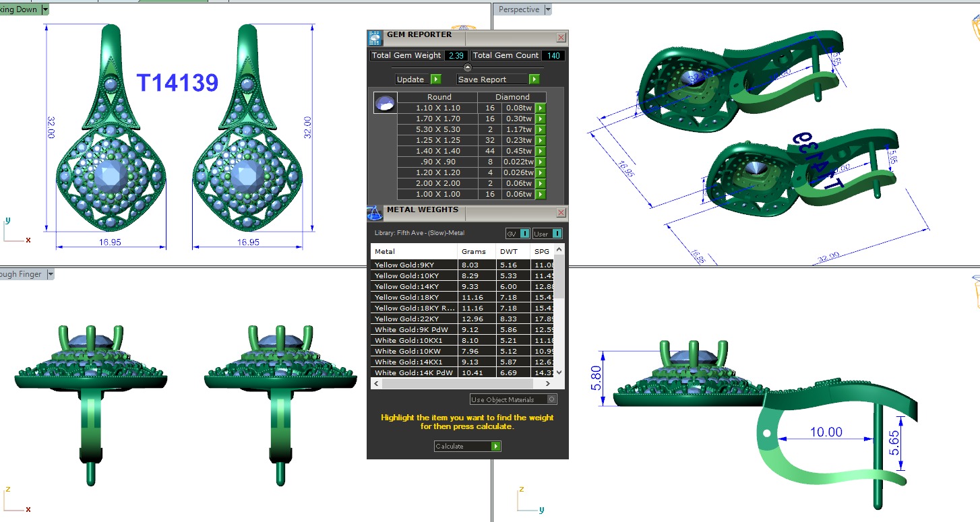
Task: Click the Metal Weights scale icon
Action: (375, 213)
